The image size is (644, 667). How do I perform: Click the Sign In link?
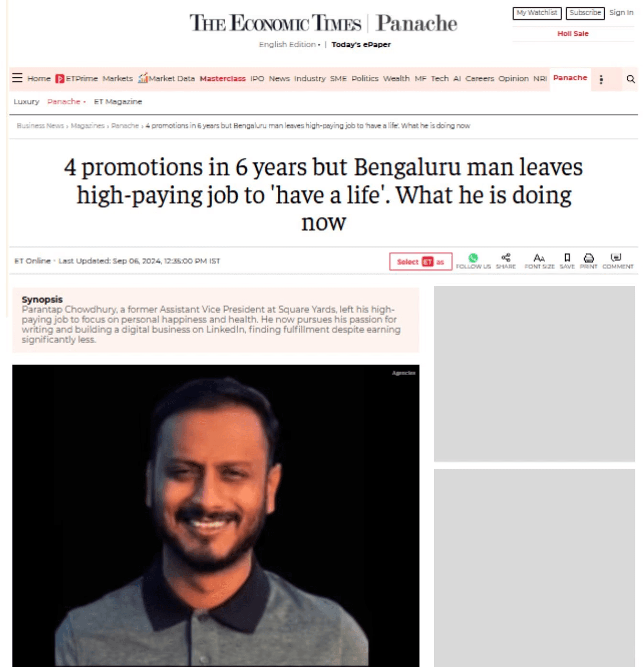pos(621,12)
